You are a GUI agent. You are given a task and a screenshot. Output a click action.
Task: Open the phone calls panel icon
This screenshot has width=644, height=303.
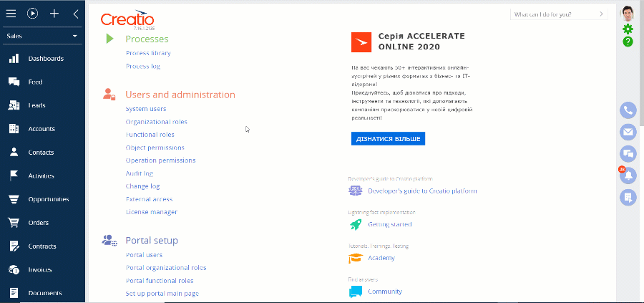coord(628,110)
